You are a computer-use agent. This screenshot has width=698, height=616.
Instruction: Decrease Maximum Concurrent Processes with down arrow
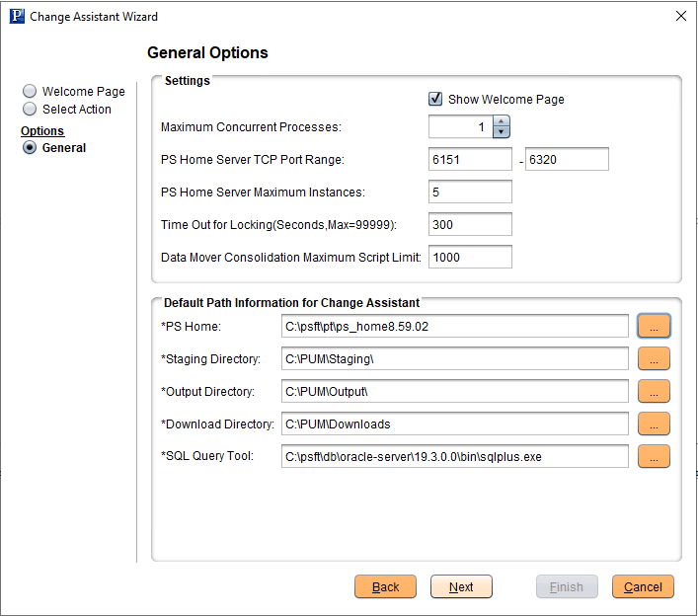pyautogui.click(x=502, y=132)
